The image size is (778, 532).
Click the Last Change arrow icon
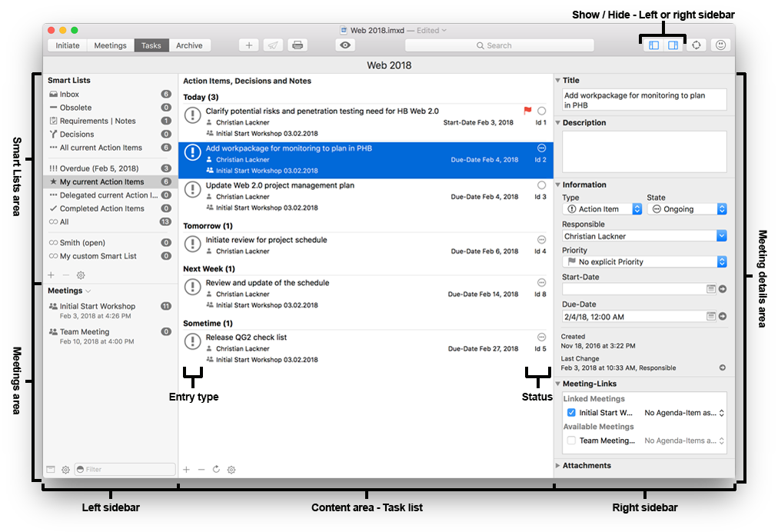pyautogui.click(x=723, y=367)
